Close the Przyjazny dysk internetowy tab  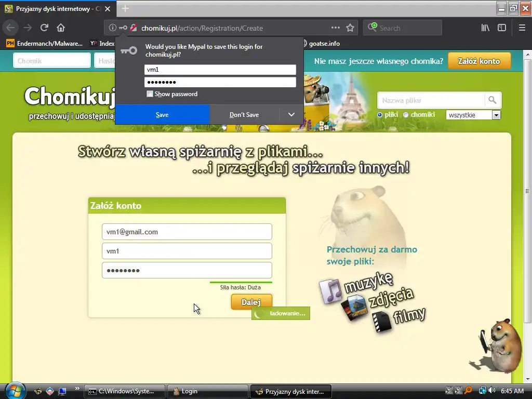pos(108,9)
